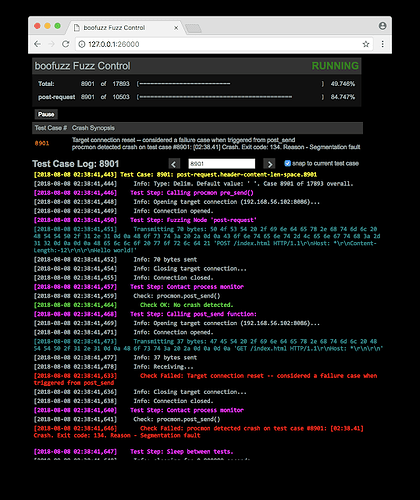Viewport: 420px width, 500px height.
Task: Click the macOS green maximize button
Action: tap(58, 26)
